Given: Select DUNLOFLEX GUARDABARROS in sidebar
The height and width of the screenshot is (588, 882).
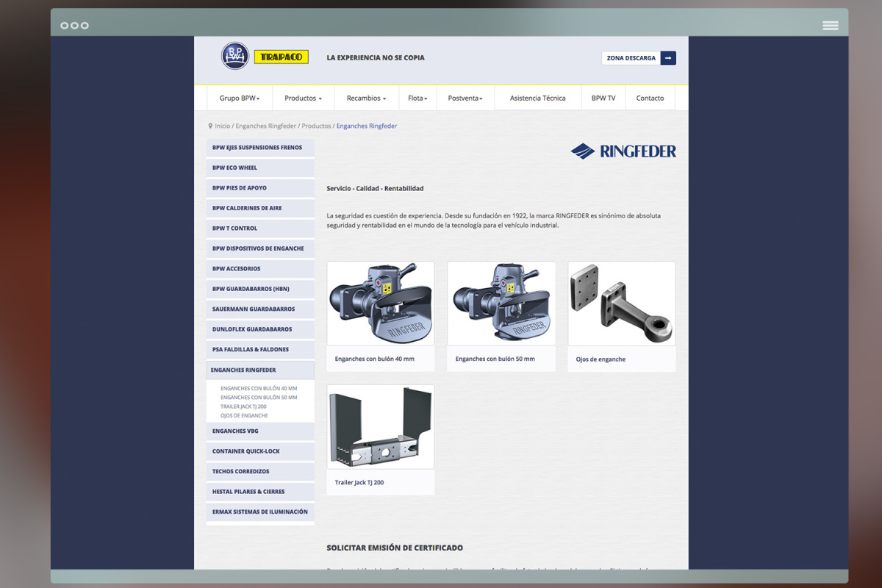Looking at the screenshot, I should coord(260,329).
